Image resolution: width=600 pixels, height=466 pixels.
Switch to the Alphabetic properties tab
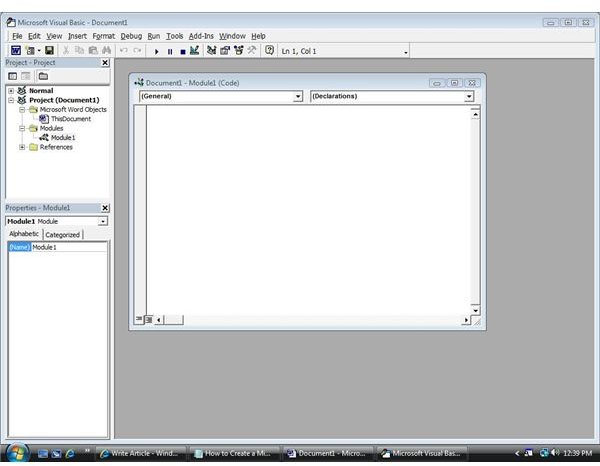[x=24, y=234]
